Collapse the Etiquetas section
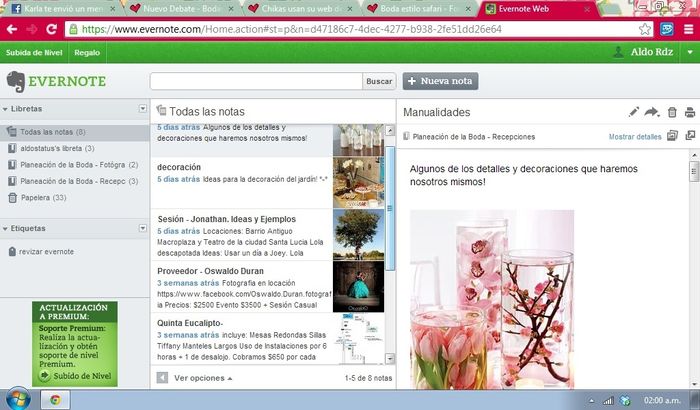 (5, 229)
